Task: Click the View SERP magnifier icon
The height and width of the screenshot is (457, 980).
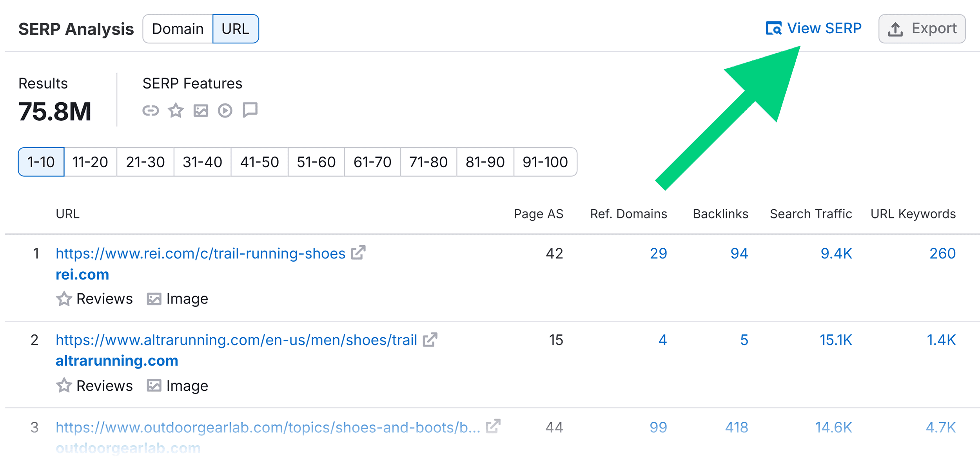Action: [x=773, y=29]
